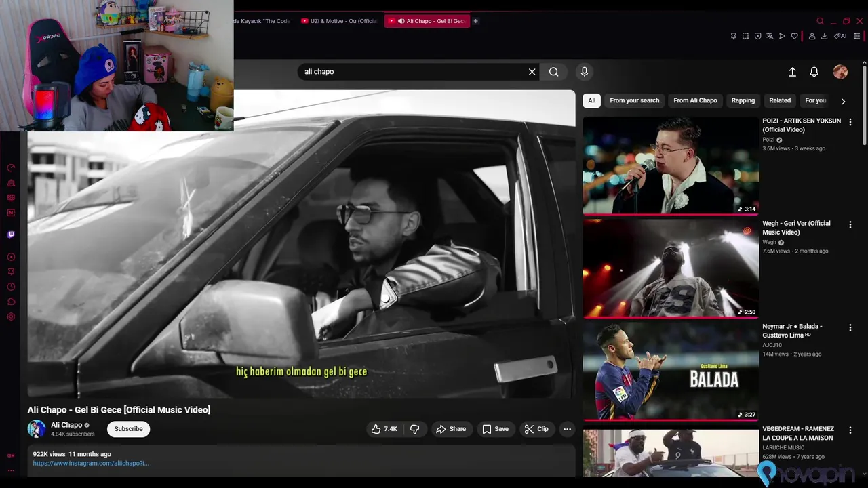Open the Wegh channel name link
Image resolution: width=868 pixels, height=488 pixels.
click(769, 242)
